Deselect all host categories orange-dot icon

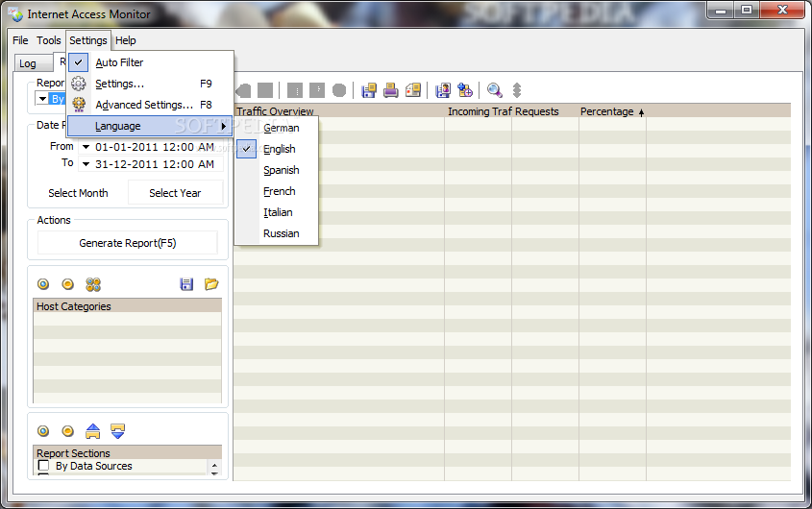pyautogui.click(x=68, y=284)
